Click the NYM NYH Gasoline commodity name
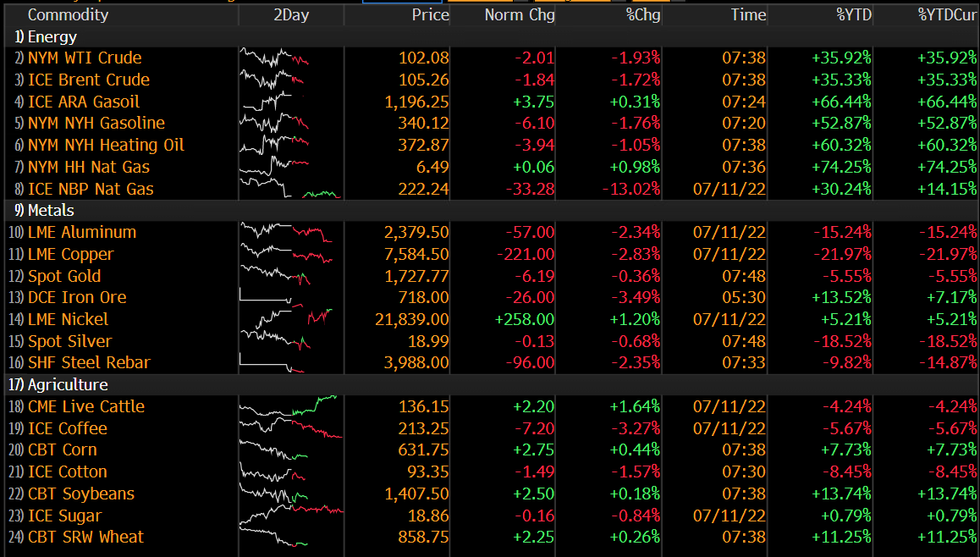 tap(96, 123)
